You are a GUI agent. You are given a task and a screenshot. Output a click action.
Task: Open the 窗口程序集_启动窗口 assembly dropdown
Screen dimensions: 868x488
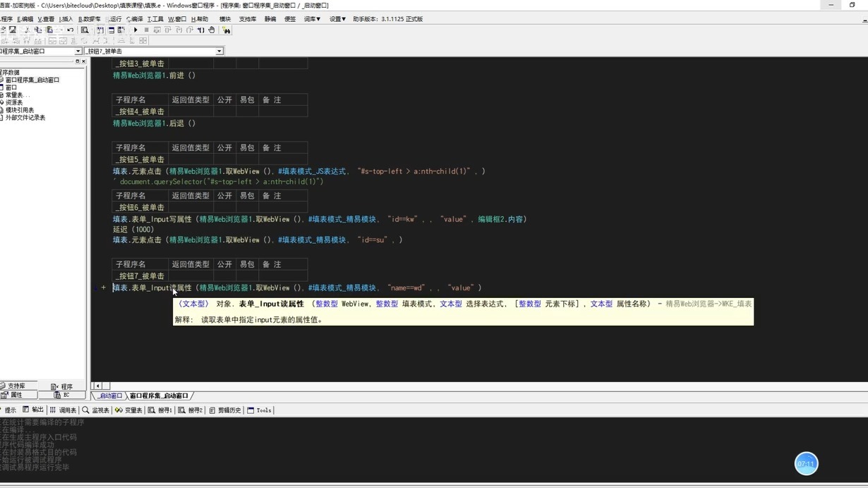pyautogui.click(x=78, y=51)
